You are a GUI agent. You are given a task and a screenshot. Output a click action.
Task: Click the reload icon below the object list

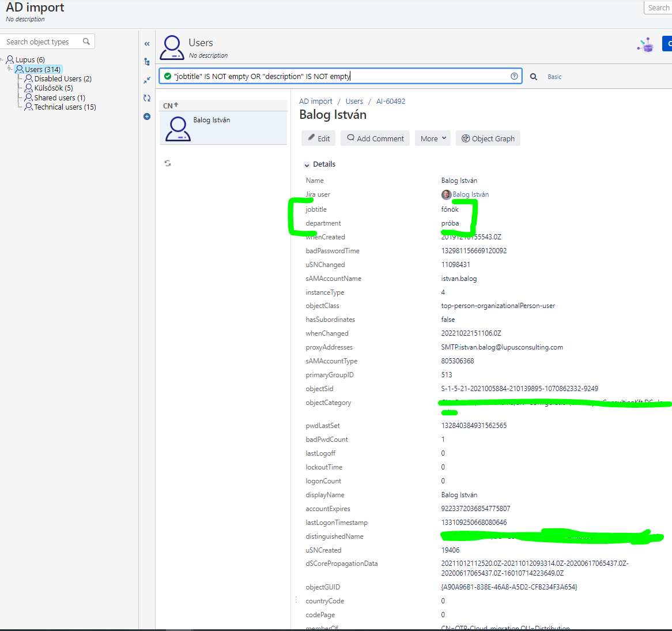click(x=168, y=163)
